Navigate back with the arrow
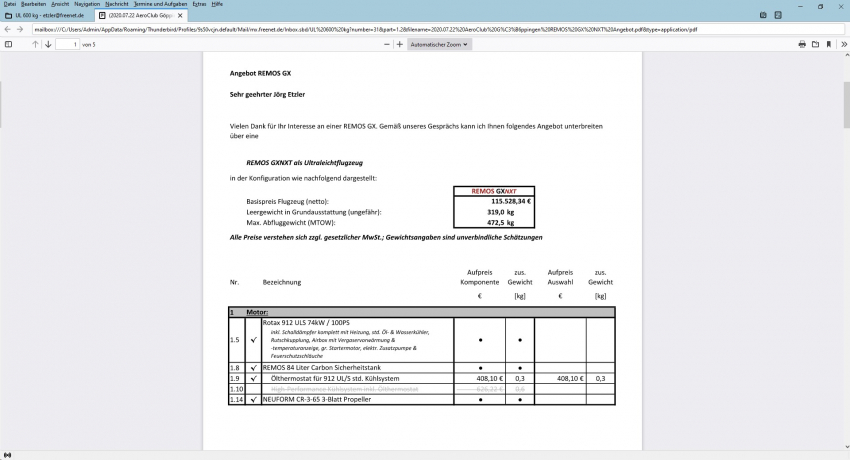The height and width of the screenshot is (460, 850). click(x=8, y=29)
